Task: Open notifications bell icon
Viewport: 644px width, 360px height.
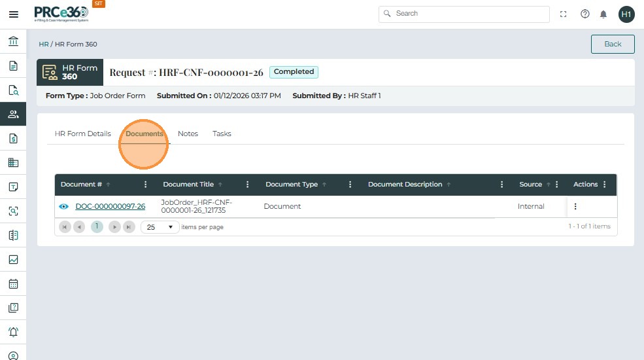Action: 603,14
